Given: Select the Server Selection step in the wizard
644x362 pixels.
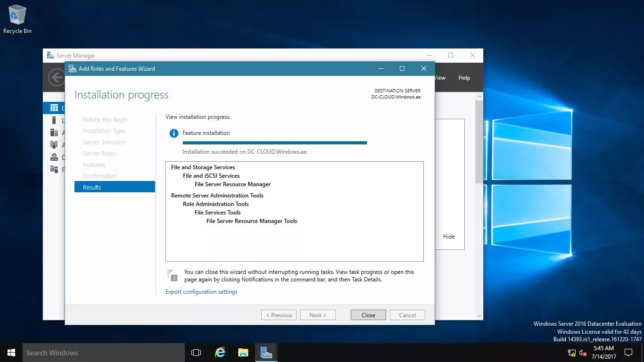Looking at the screenshot, I should pos(104,142).
